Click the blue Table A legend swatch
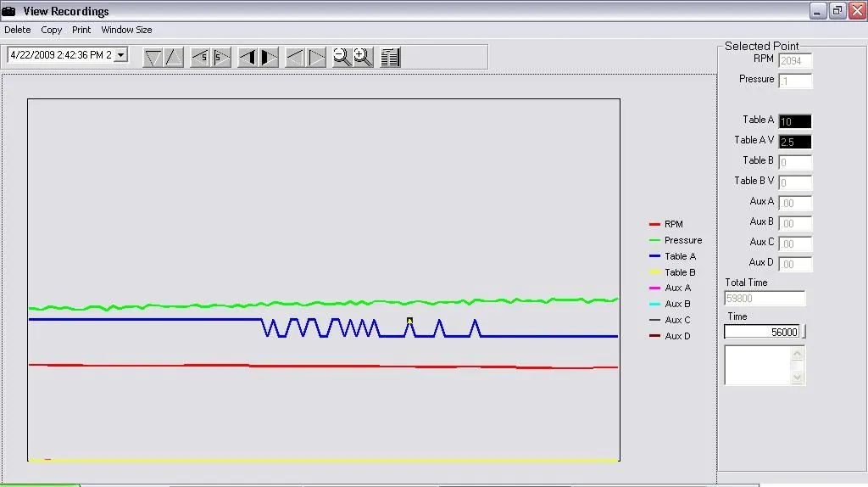 pyautogui.click(x=654, y=256)
